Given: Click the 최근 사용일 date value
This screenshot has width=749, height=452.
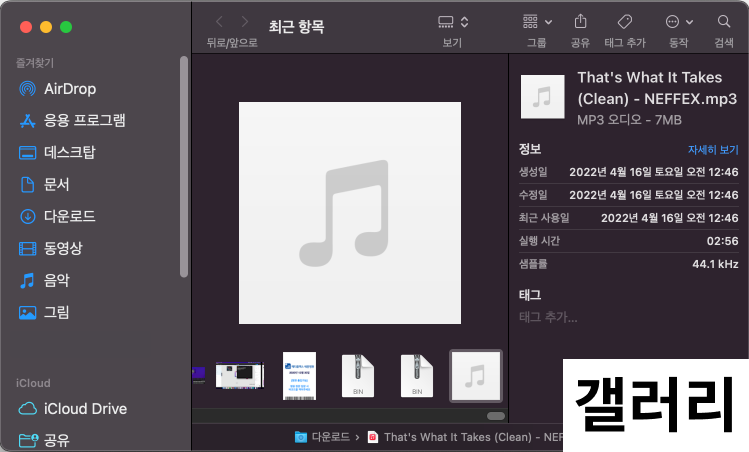Looking at the screenshot, I should point(669,218).
